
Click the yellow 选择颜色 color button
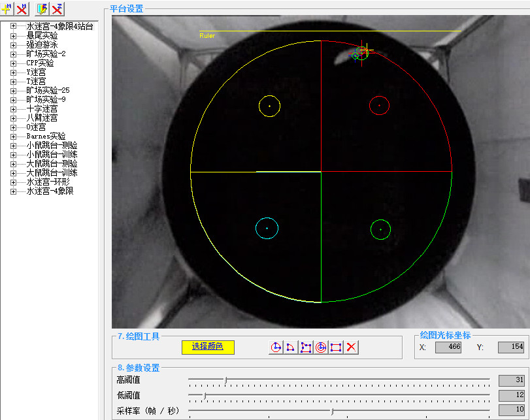point(208,347)
